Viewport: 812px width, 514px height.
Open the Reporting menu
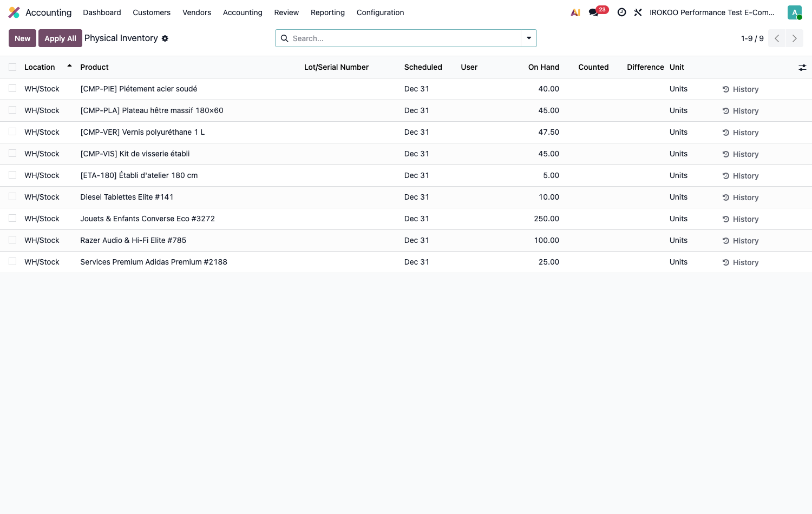(328, 12)
